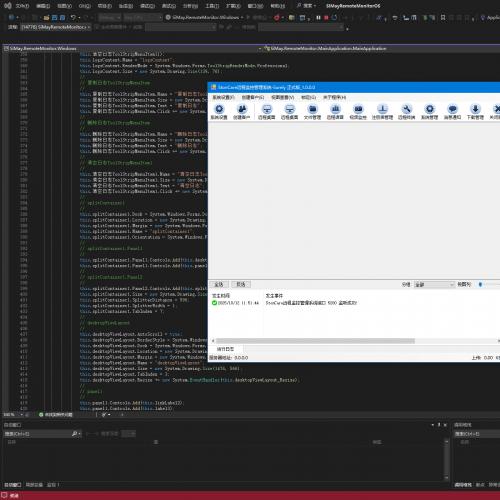This screenshot has width=500, height=500.
Task: Open the 文件(F) menu in Visual Studio
Action: 22,6
